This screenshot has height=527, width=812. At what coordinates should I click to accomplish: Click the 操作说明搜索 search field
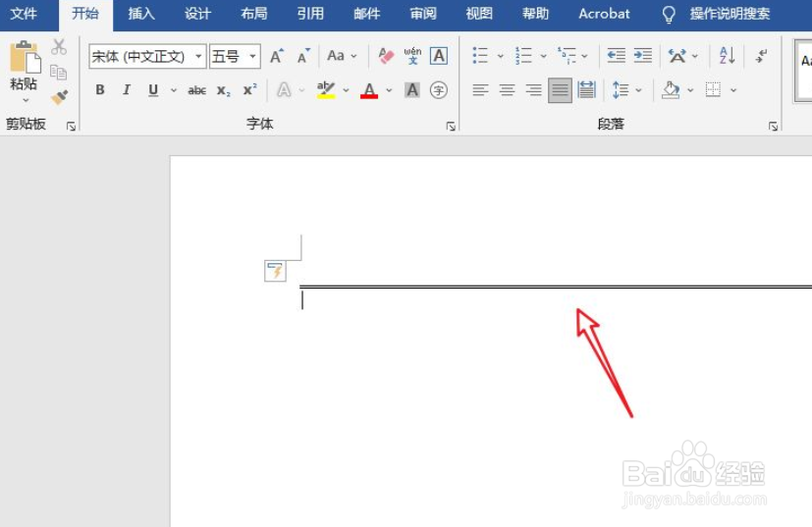click(730, 14)
